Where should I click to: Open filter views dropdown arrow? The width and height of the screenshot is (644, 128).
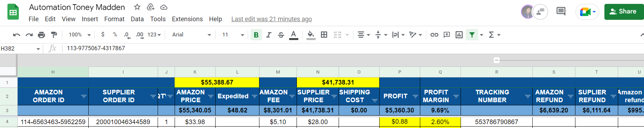(x=481, y=35)
